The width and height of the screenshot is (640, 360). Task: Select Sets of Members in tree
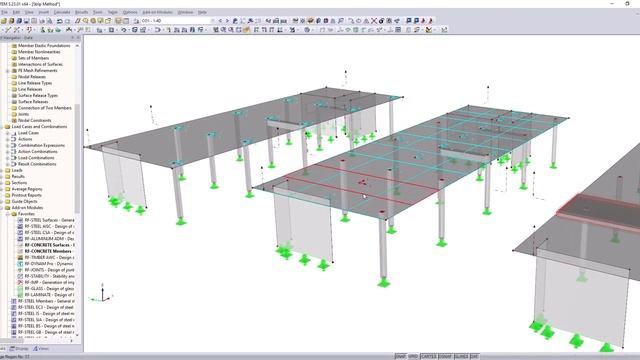33,58
